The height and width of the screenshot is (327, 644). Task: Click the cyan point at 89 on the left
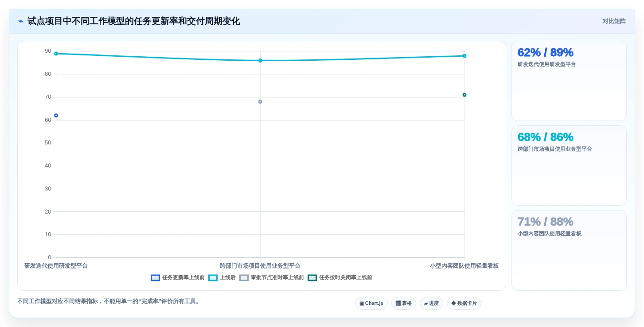pos(56,54)
